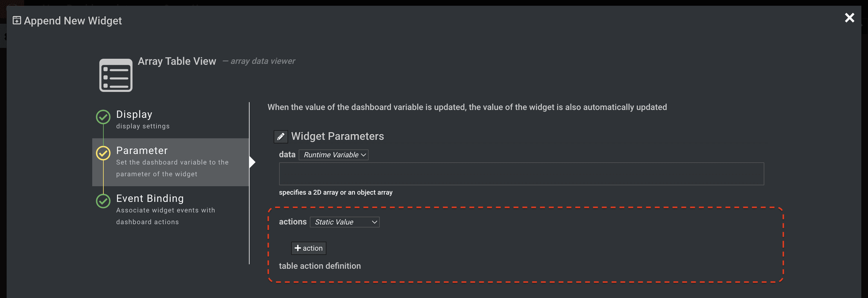
Task: Click the Widget Parameters pencil edit icon
Action: [x=281, y=136]
